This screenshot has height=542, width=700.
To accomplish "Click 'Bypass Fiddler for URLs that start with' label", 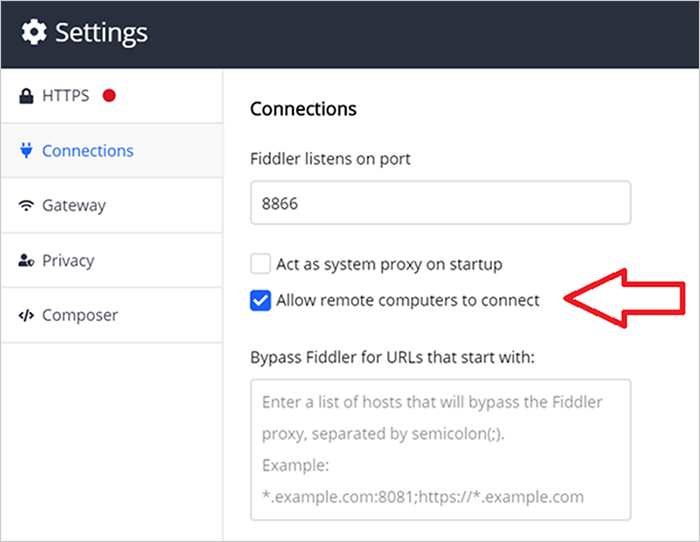I will coord(392,357).
